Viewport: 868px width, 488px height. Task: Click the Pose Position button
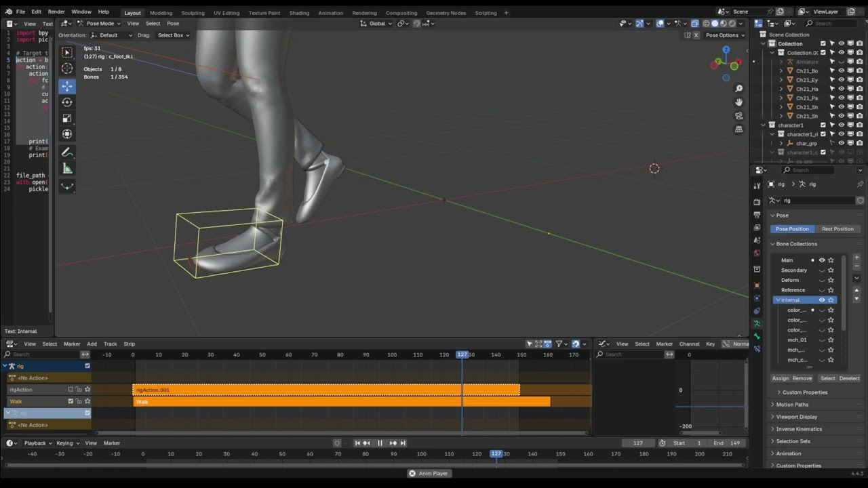tap(792, 229)
